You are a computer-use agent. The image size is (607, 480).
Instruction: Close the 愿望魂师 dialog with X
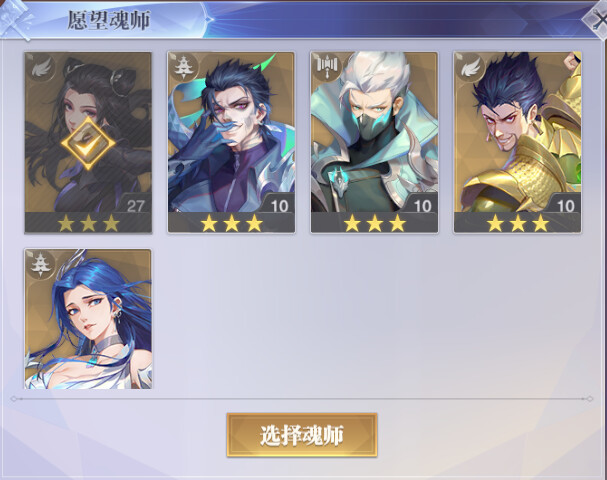598,20
